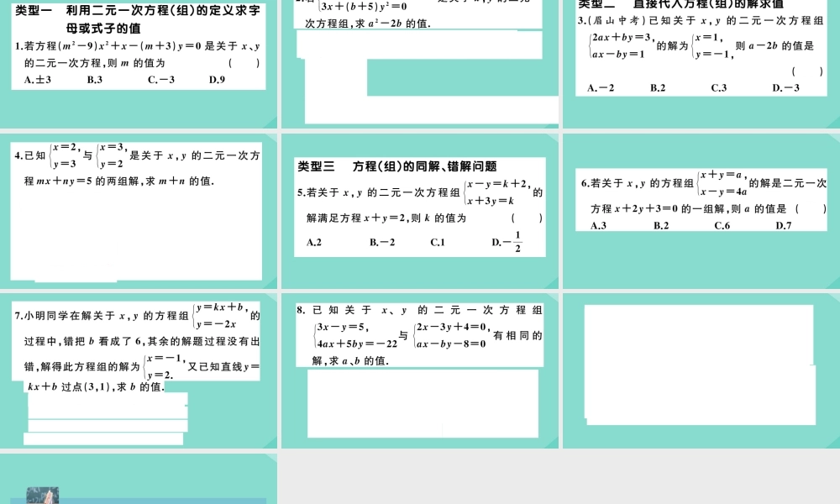Click answer option A.−2 in problem 3
Viewport: 840px width, 504px height.
601,88
